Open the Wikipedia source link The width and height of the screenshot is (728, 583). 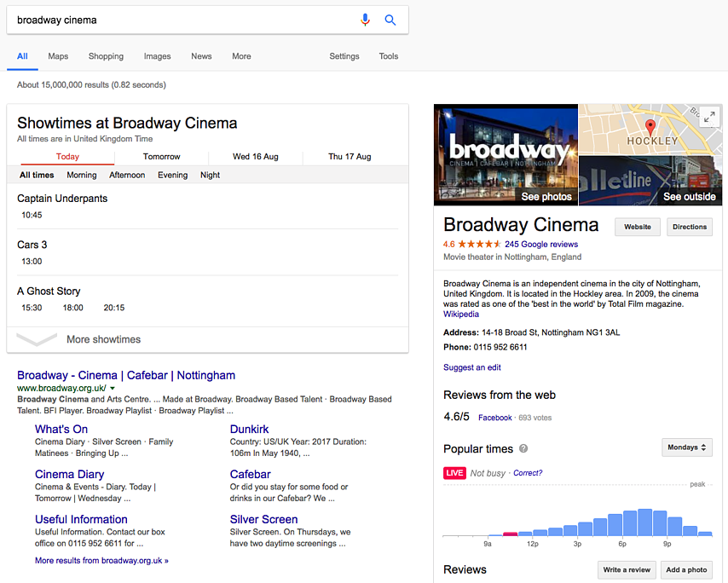461,315
